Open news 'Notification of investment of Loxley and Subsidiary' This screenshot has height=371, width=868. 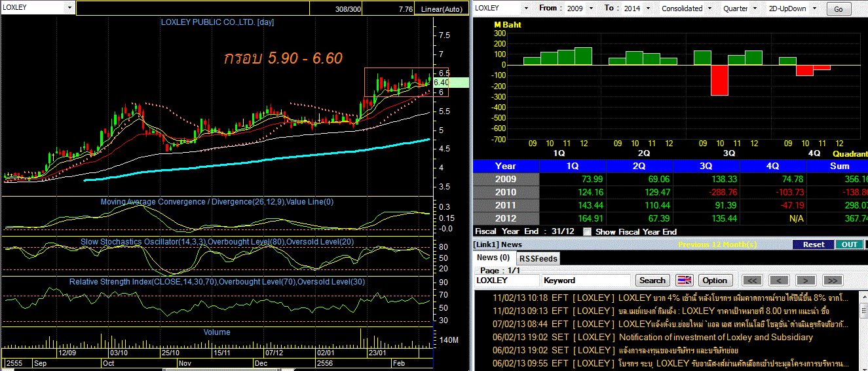[716, 337]
